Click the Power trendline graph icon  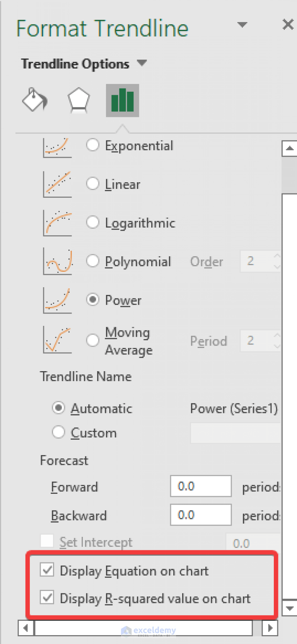point(58,300)
